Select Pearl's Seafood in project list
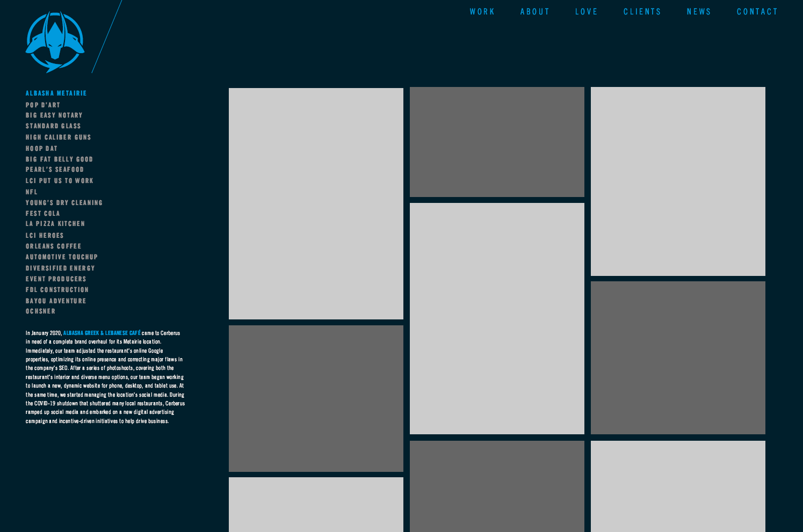This screenshot has width=803, height=532. point(55,170)
